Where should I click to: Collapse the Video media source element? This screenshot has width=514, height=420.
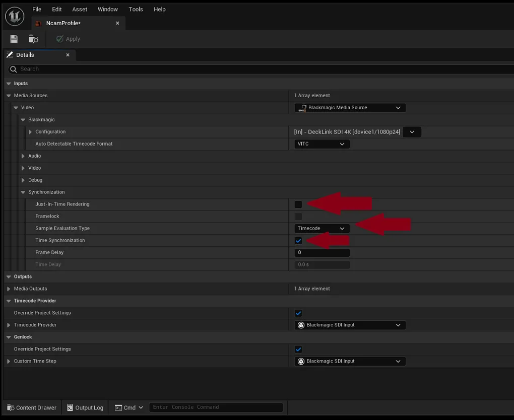pyautogui.click(x=16, y=108)
